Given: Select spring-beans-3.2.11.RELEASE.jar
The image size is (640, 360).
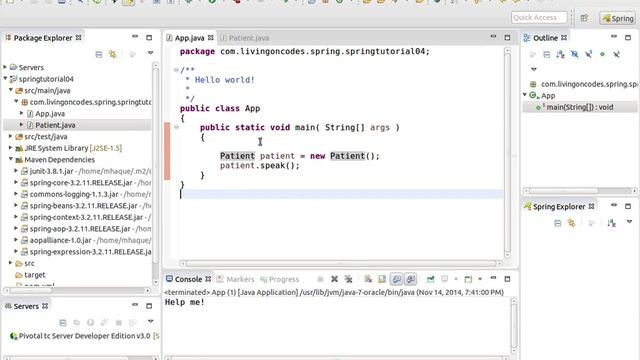Looking at the screenshot, I should point(83,205).
